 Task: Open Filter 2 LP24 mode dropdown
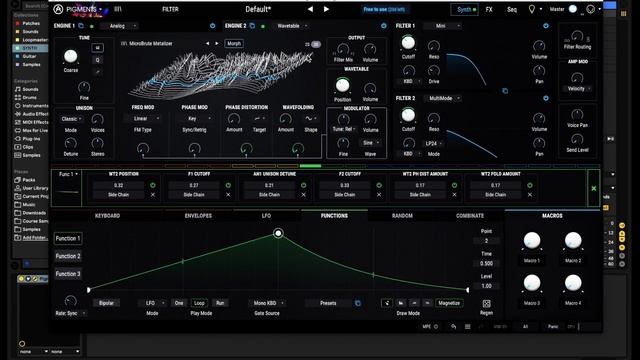pyautogui.click(x=433, y=143)
